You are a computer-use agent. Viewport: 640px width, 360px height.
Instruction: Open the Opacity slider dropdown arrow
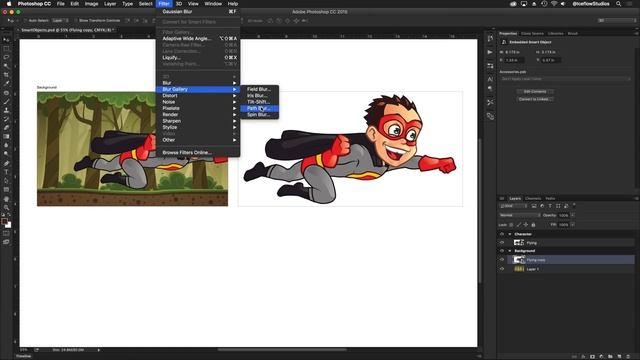[573, 215]
